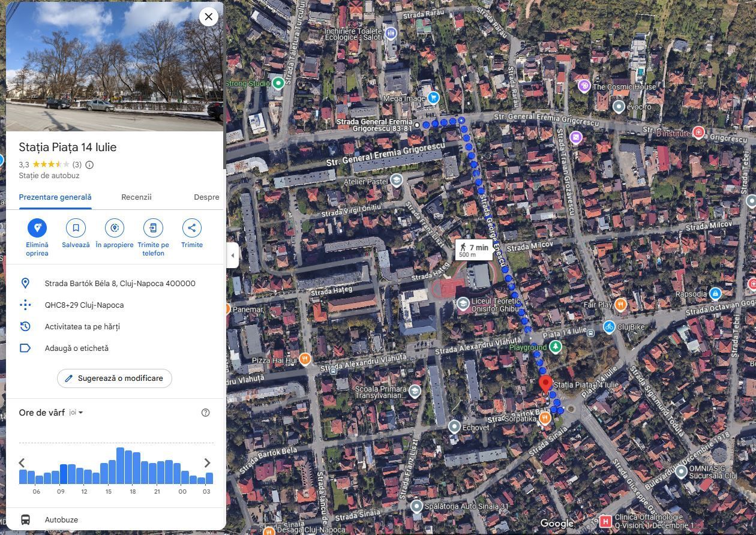Viewport: 756px width, 535px height.
Task: Close the place details panel
Action: click(x=208, y=17)
